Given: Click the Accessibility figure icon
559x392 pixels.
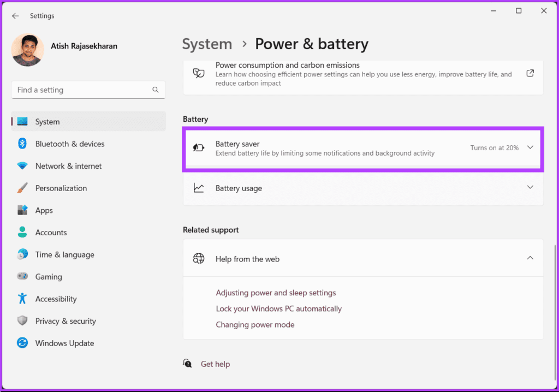Looking at the screenshot, I should (x=22, y=299).
